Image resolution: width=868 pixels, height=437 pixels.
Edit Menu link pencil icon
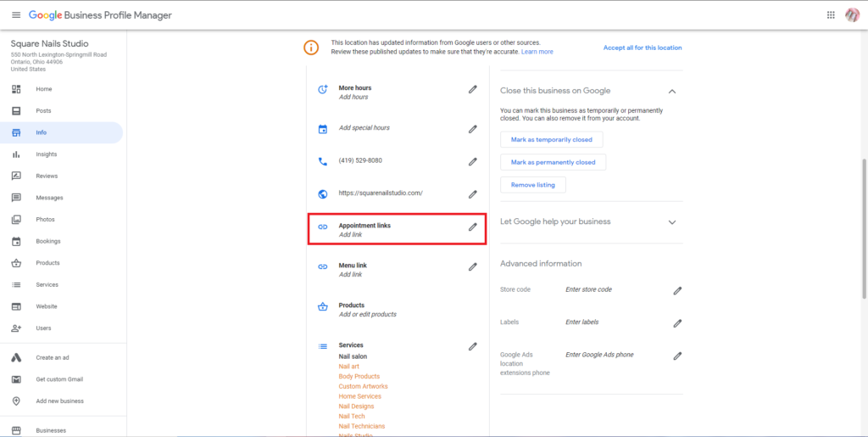coord(472,266)
